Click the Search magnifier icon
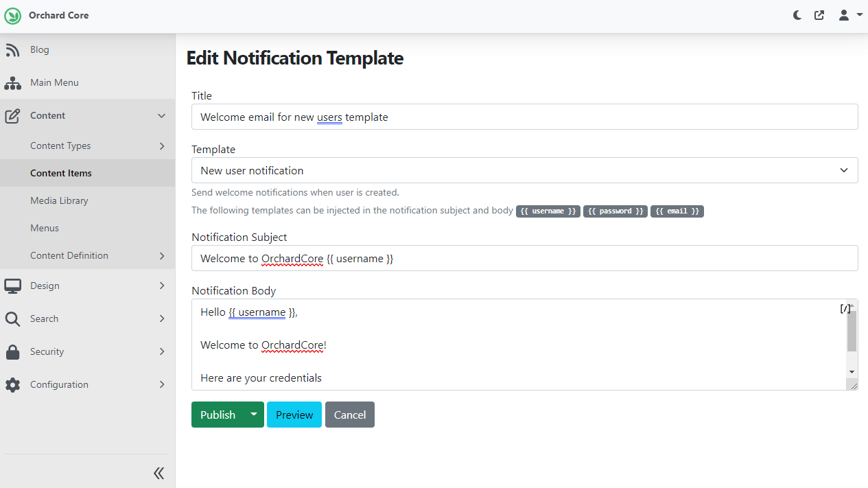 (12, 319)
